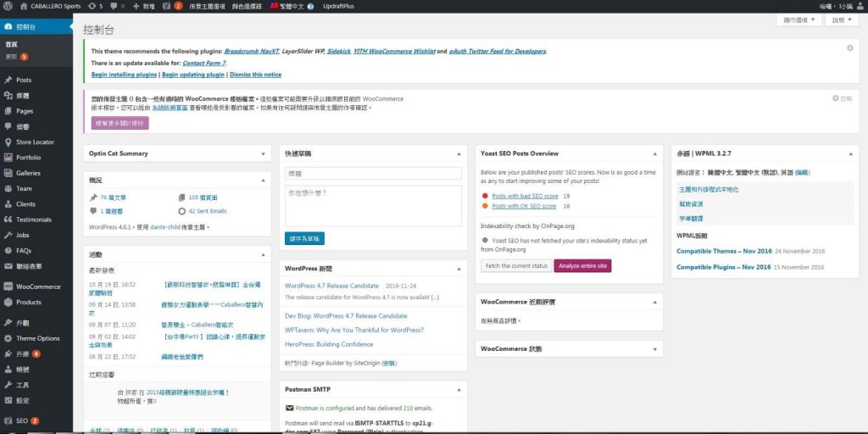
Task: Click the quick draft title input field
Action: [x=373, y=173]
